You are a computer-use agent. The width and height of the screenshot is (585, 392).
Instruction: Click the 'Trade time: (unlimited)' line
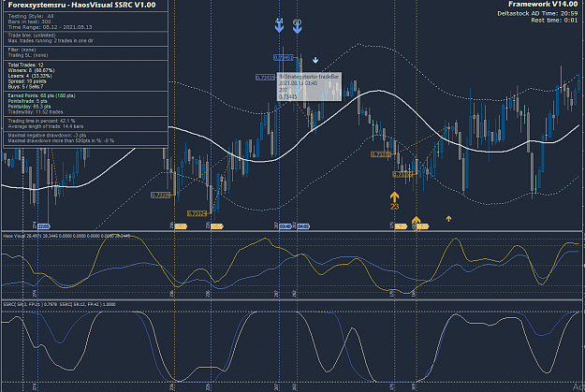point(32,36)
